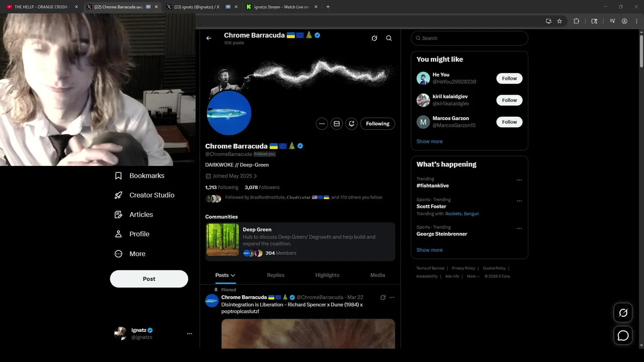Viewport: 644px width, 362px height.
Task: Open Creator Studio in the sidebar
Action: click(145, 195)
